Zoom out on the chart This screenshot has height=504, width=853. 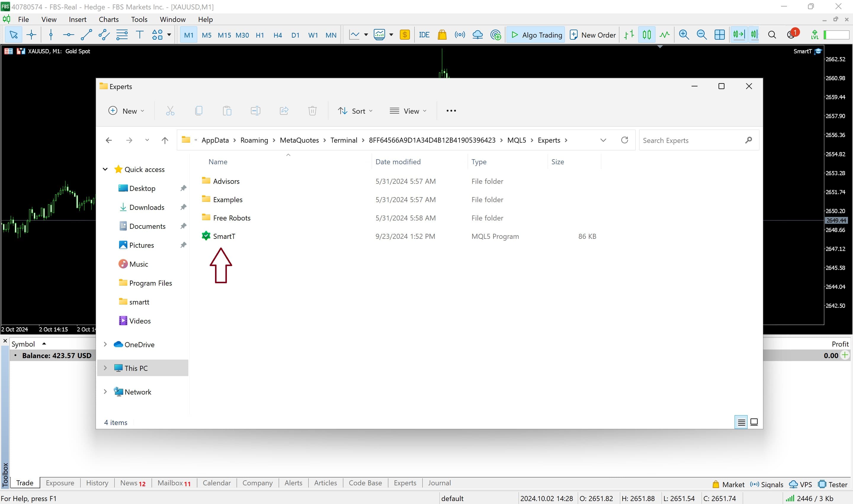point(701,35)
